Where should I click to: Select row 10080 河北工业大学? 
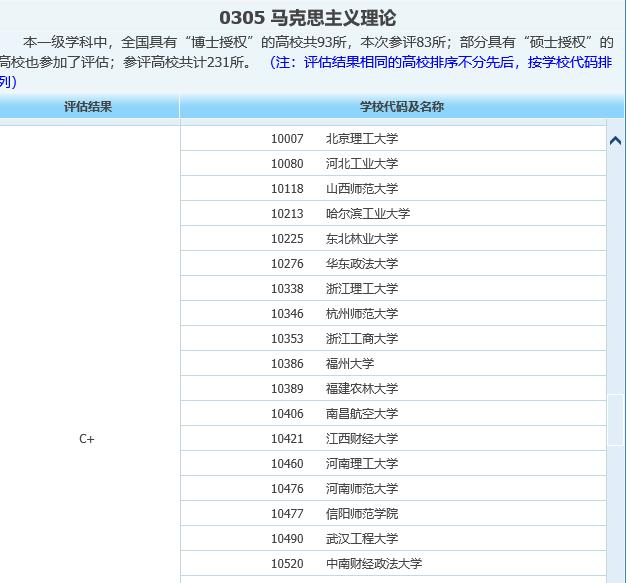[x=393, y=164]
